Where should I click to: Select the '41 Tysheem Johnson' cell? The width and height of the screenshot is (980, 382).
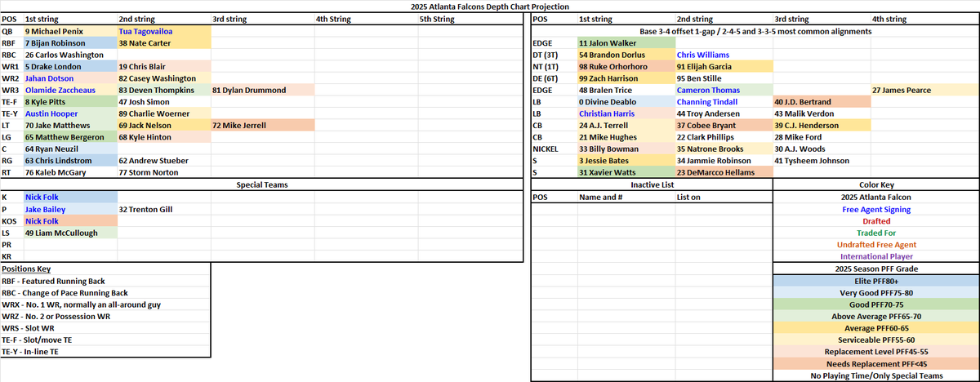tap(821, 161)
